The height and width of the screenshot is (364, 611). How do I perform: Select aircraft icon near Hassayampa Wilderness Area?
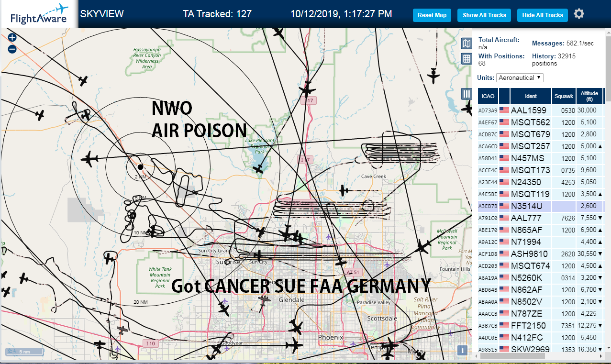(x=83, y=80)
